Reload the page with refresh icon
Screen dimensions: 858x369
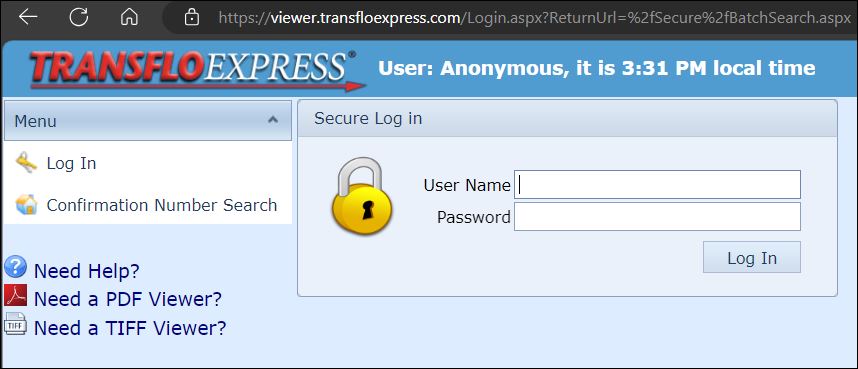tap(79, 17)
